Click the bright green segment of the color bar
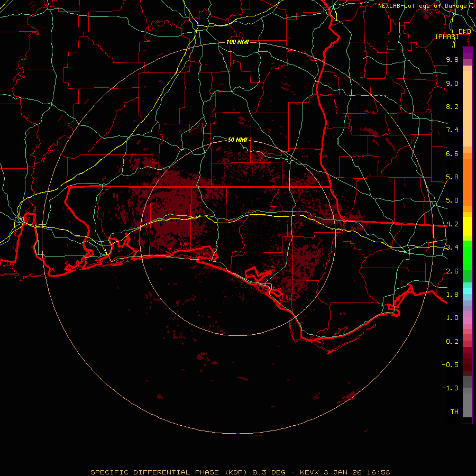Screen dimensions: 476x476 click(x=467, y=255)
